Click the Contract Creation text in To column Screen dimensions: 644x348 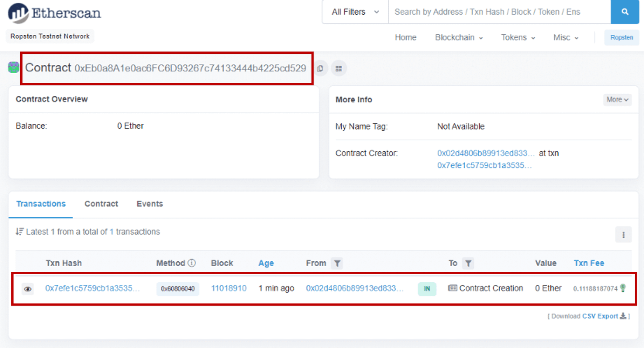491,288
